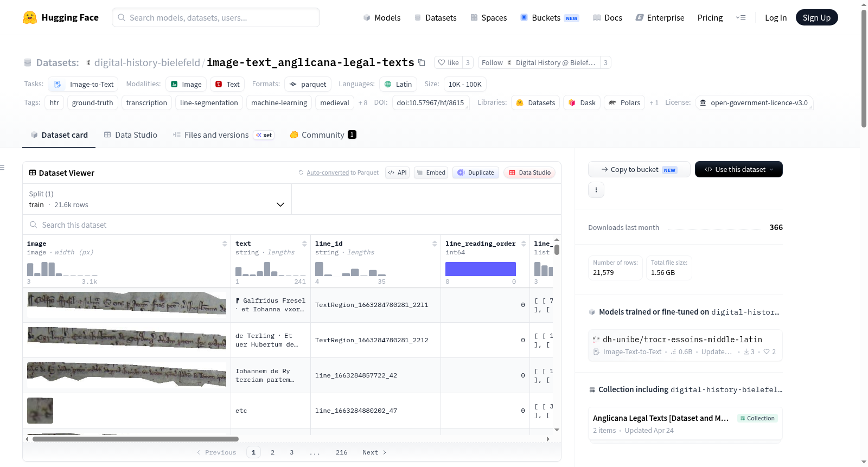This screenshot has width=868, height=467.
Task: Open the 'etc' row image thumbnail
Action: [40, 411]
